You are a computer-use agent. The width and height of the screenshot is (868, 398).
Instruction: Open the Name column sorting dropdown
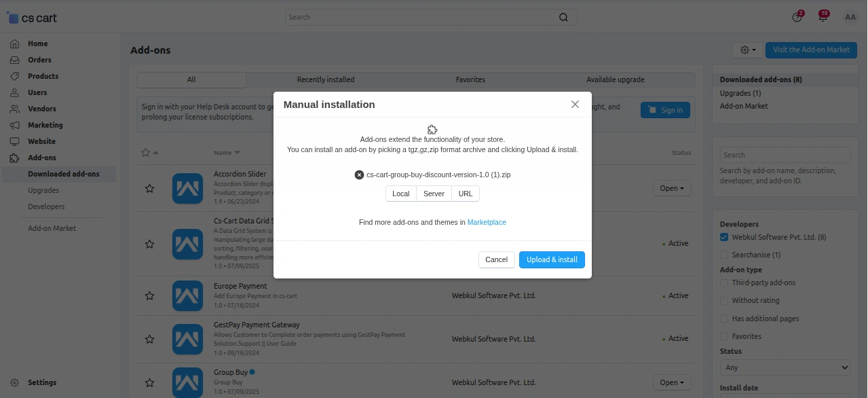click(x=227, y=152)
